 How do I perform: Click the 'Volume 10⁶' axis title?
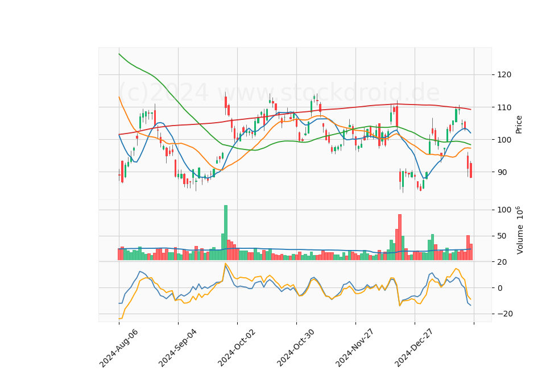[x=519, y=230]
